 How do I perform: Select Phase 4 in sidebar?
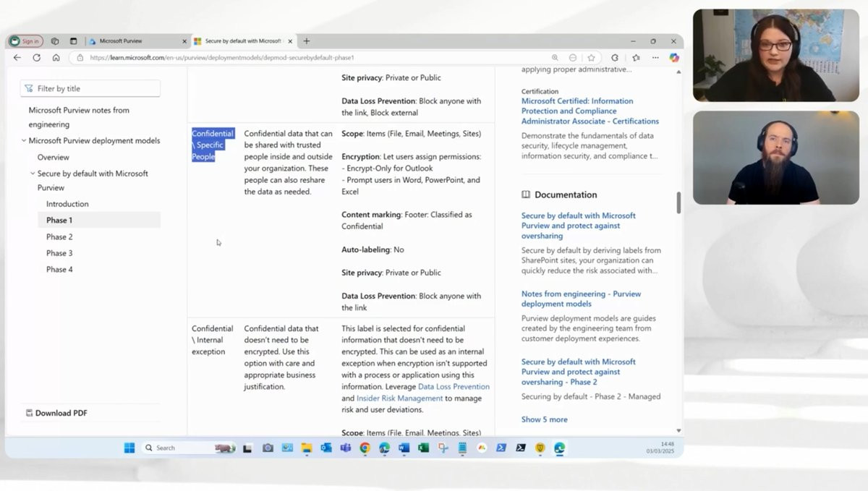tap(59, 269)
